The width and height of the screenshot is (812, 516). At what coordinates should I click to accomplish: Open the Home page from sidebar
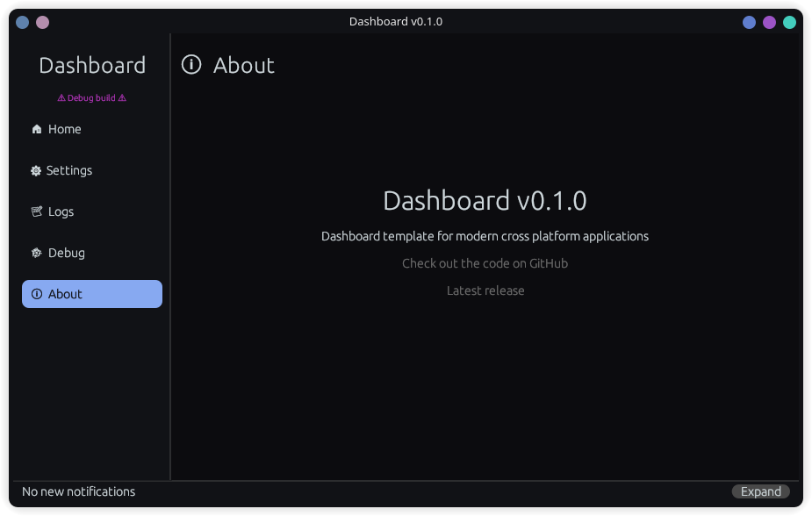click(x=91, y=129)
